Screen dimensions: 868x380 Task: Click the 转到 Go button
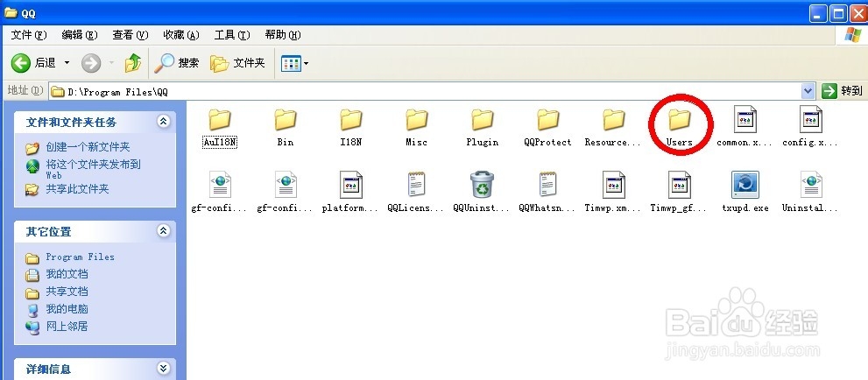pyautogui.click(x=842, y=91)
